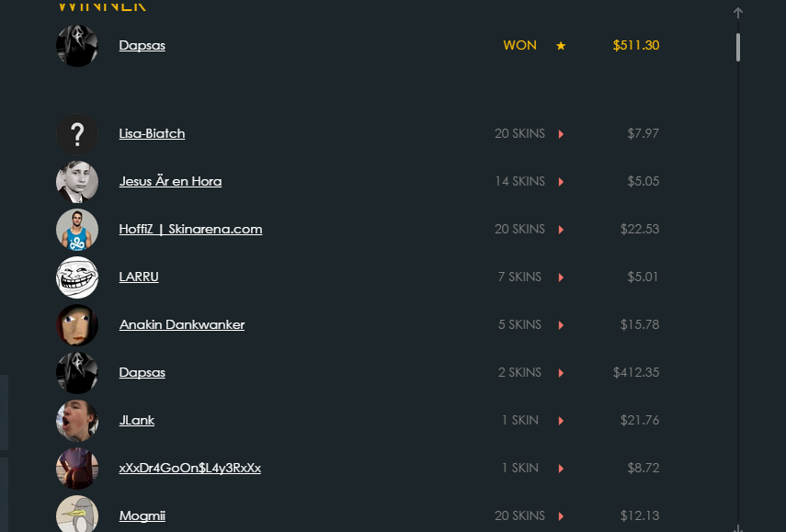Click Jesus Är en Hora's avatar

click(77, 182)
